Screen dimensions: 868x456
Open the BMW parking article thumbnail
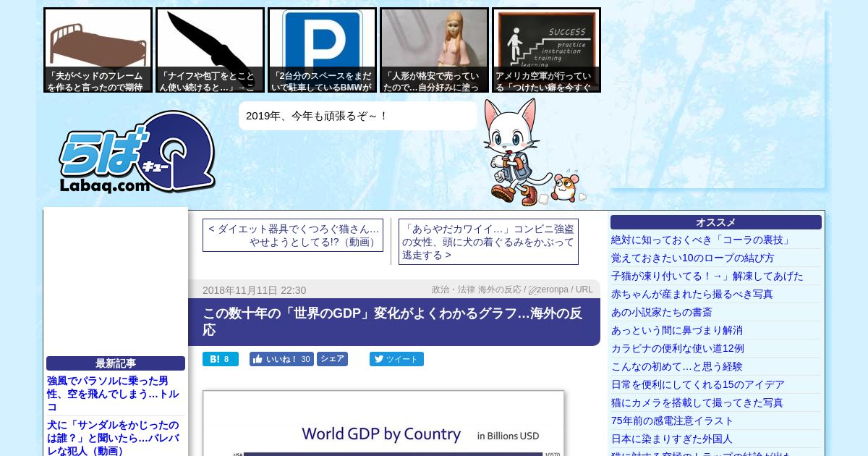(322, 50)
